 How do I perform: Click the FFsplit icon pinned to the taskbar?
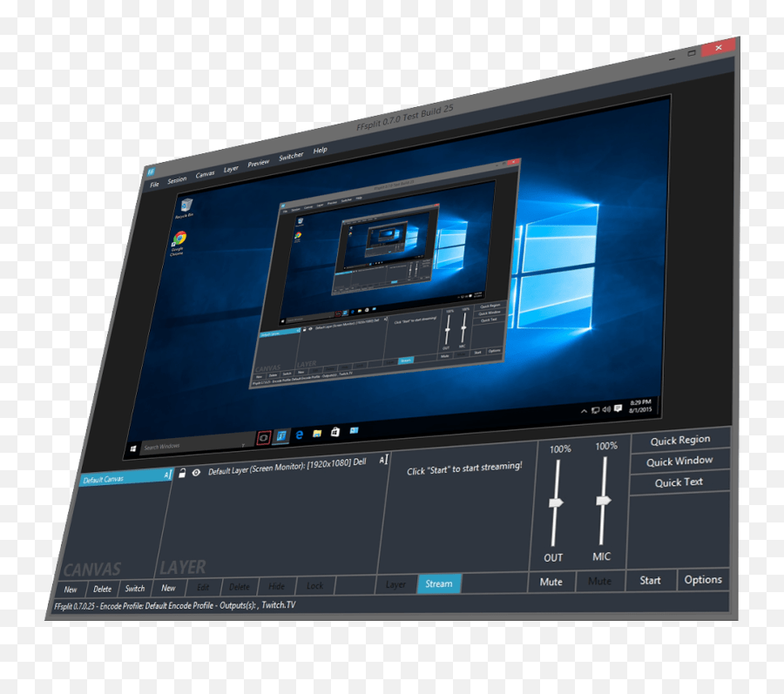[x=280, y=435]
